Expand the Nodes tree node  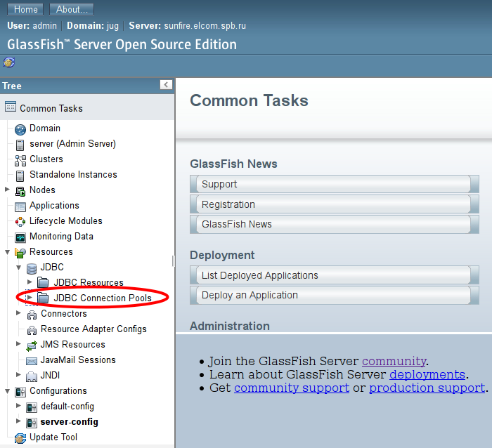point(8,190)
